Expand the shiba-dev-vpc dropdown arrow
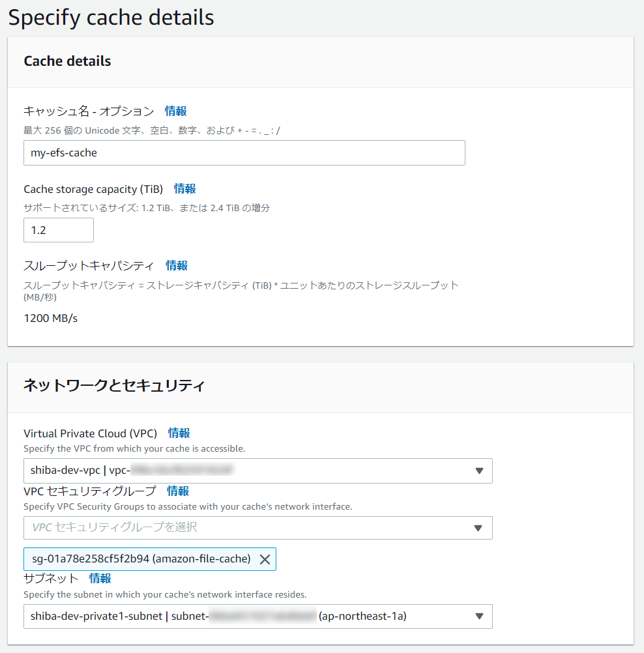The height and width of the screenshot is (653, 644). click(480, 471)
